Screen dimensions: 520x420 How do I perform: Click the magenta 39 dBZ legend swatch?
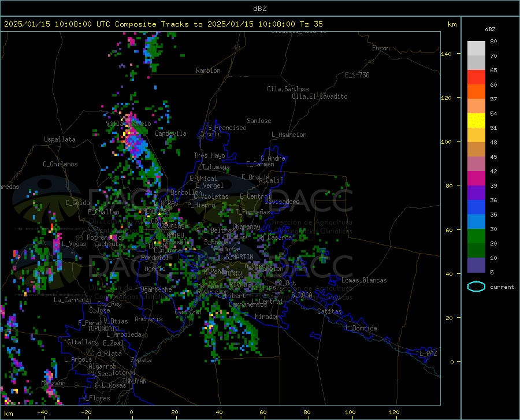(x=476, y=179)
